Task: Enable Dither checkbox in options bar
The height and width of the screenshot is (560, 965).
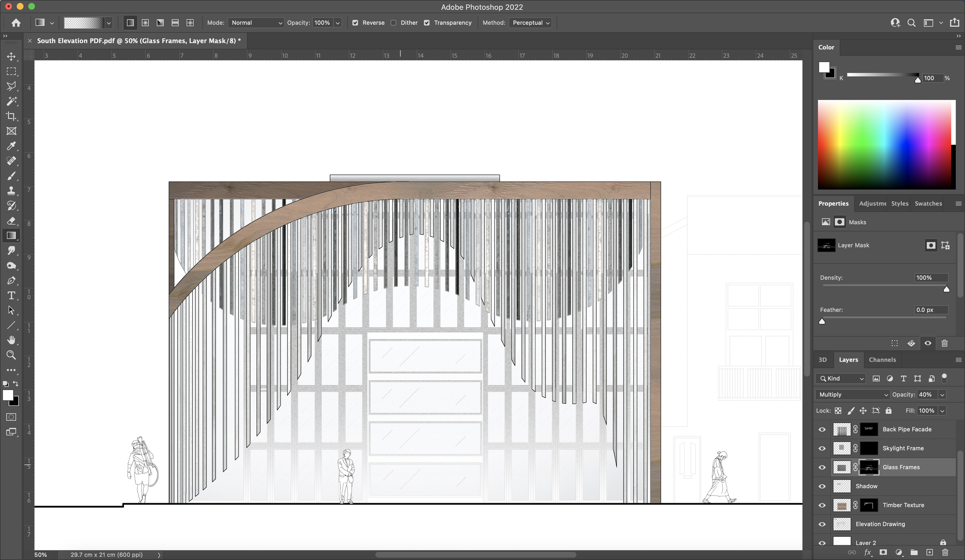Action: coord(394,23)
